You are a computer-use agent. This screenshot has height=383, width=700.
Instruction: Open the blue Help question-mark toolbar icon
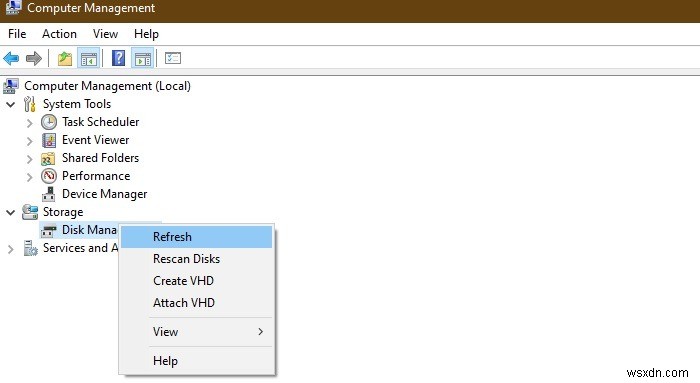(118, 58)
